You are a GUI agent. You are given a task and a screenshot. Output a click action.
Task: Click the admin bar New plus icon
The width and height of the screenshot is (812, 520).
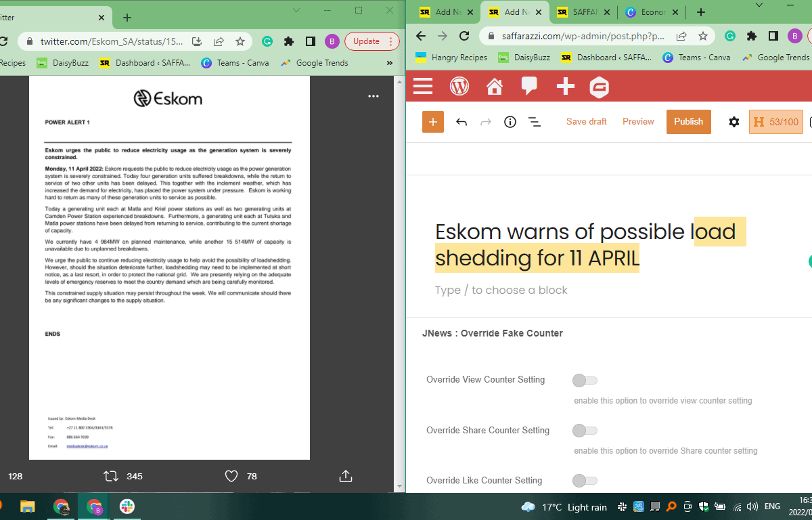tap(565, 86)
